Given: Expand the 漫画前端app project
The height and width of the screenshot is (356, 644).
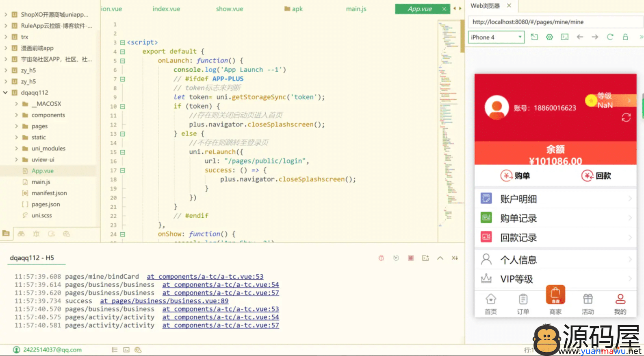Looking at the screenshot, I should click(5, 48).
